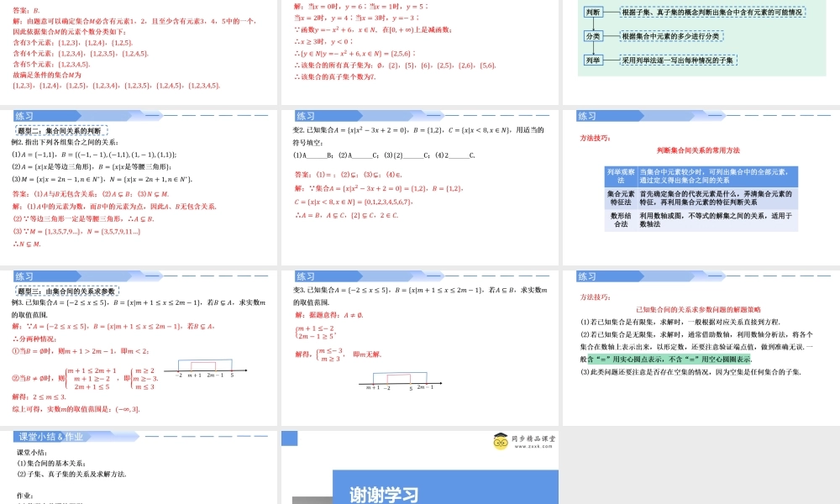Select the top-left answer slide thumbnail
Viewport: 840px width, 504px height.
[139, 48]
